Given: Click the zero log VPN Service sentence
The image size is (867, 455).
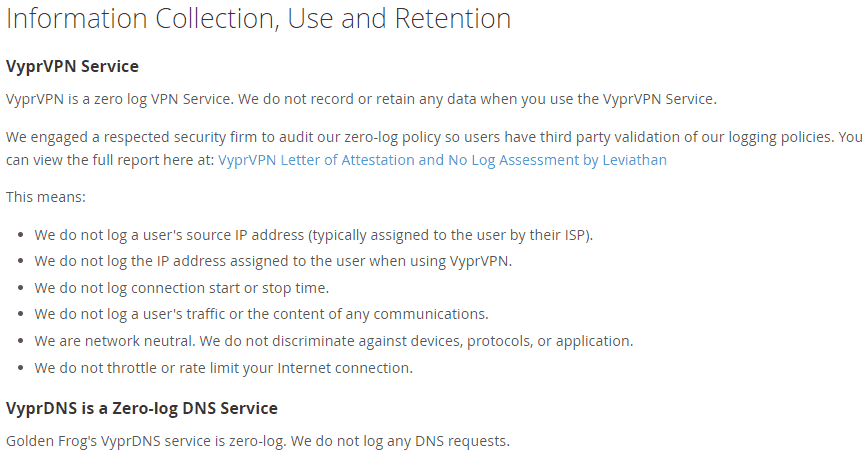Looking at the screenshot, I should (361, 100).
